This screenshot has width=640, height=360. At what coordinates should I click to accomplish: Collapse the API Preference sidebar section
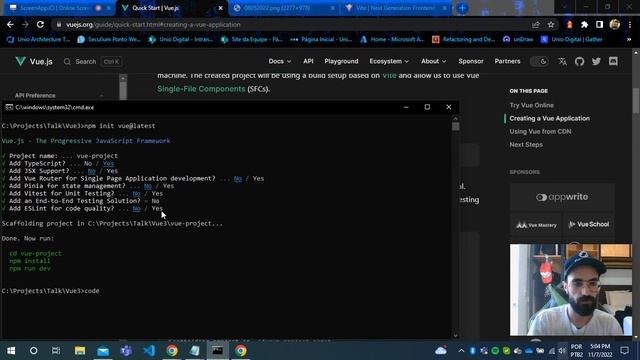pos(101,96)
